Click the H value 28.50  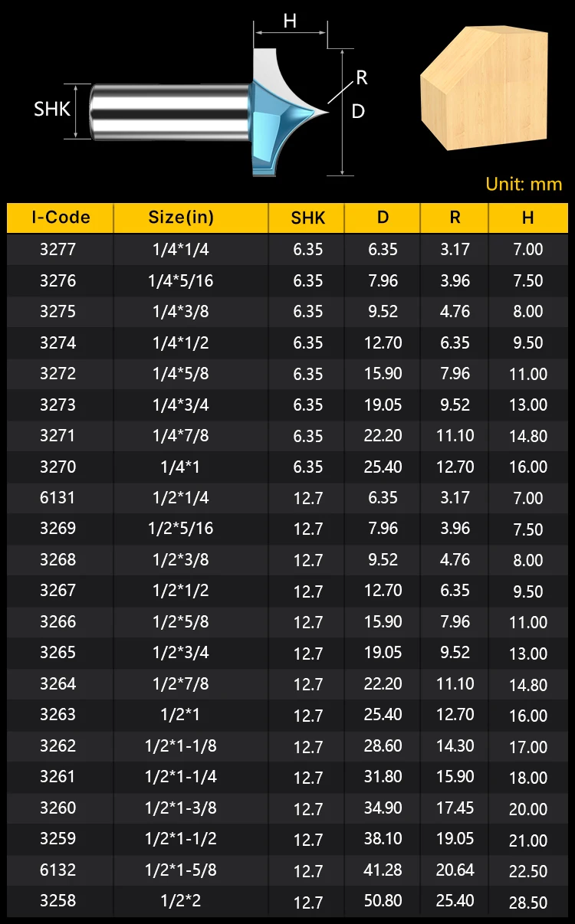pyautogui.click(x=528, y=902)
